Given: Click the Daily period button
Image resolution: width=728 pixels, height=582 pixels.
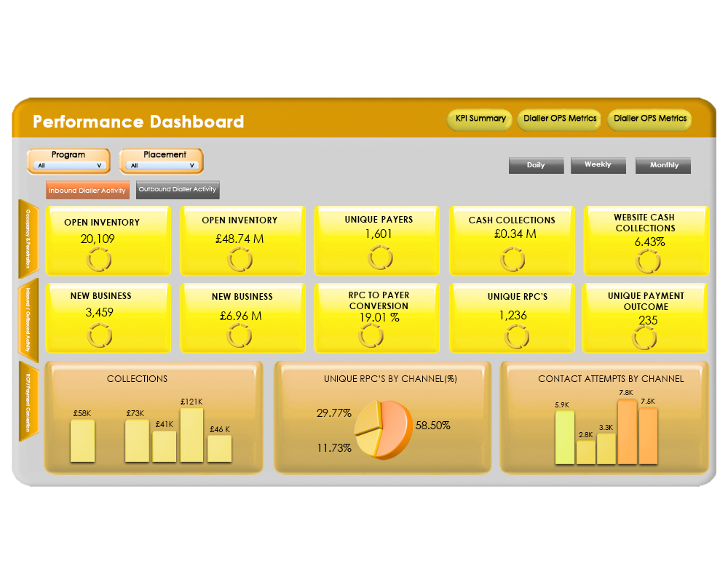Looking at the screenshot, I should pyautogui.click(x=536, y=165).
